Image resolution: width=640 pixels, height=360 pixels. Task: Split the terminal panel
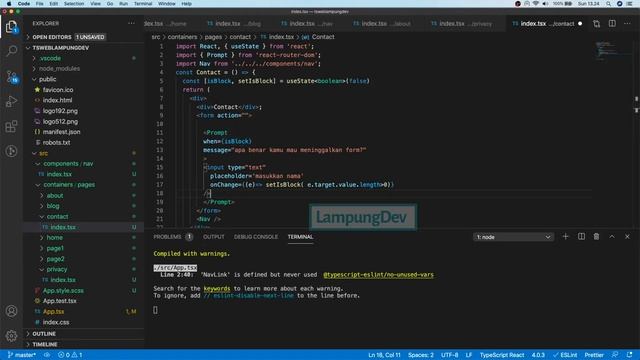[581, 237]
